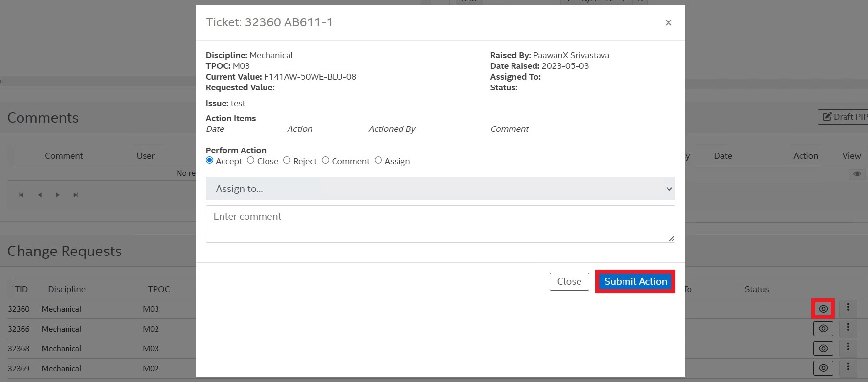The image size is (868, 382).
Task: Go to the next page in Comments pager
Action: pyautogui.click(x=58, y=195)
